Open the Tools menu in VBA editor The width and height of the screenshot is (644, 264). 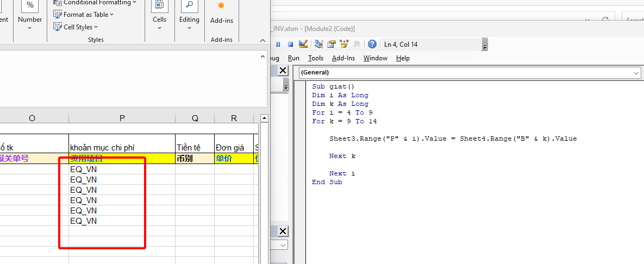point(316,58)
